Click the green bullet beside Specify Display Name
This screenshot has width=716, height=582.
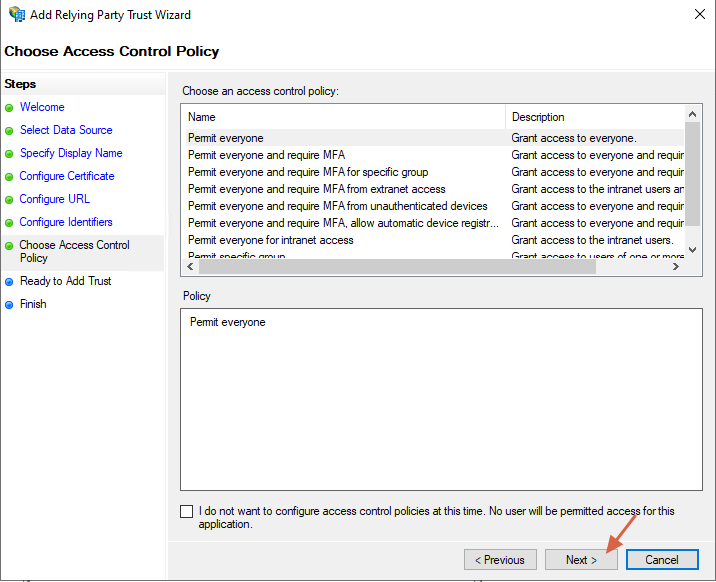9,154
